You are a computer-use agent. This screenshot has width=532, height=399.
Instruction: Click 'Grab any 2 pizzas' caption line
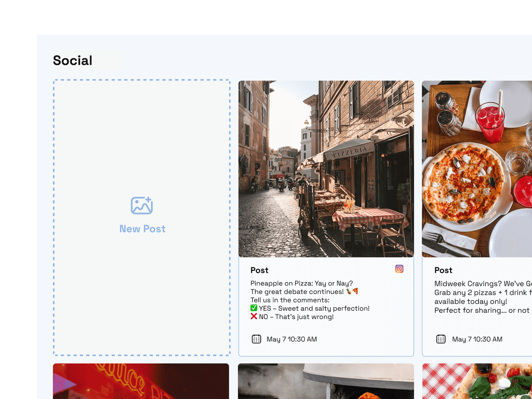coord(483,293)
